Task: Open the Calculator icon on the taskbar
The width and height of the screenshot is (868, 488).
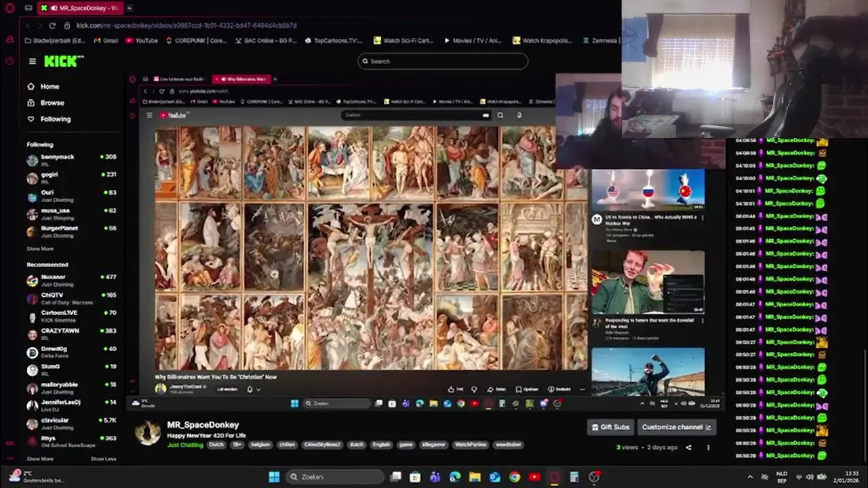Action: pos(574,477)
